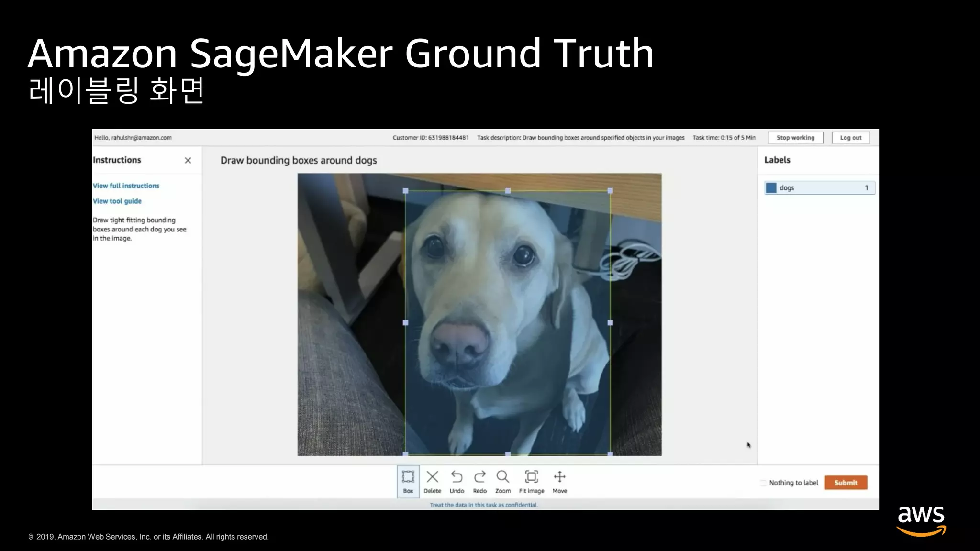Click the top-left bounding box handle

[x=406, y=191]
